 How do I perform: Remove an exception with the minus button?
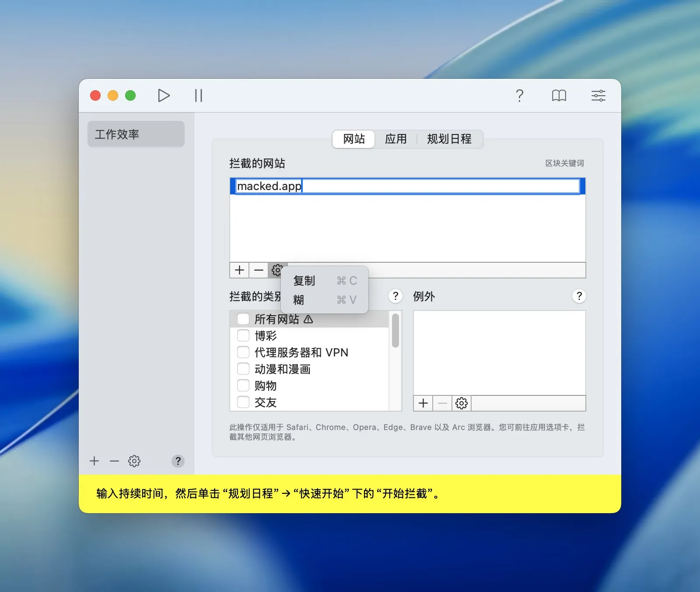442,403
